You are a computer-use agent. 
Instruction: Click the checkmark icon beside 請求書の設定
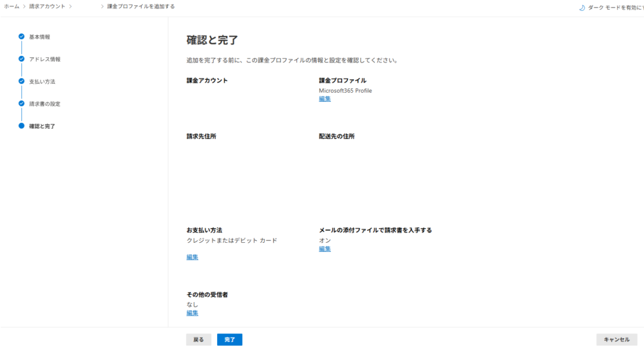click(x=21, y=104)
